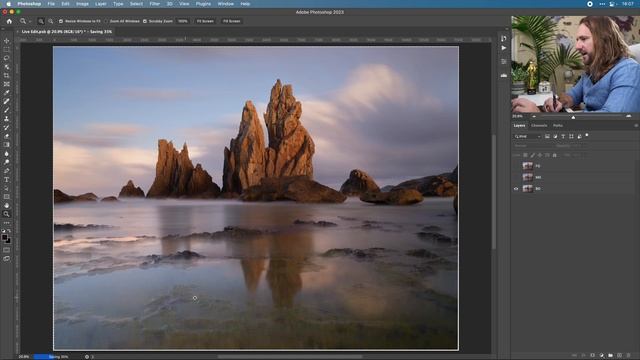Click the Fit Screen button

[x=205, y=21]
